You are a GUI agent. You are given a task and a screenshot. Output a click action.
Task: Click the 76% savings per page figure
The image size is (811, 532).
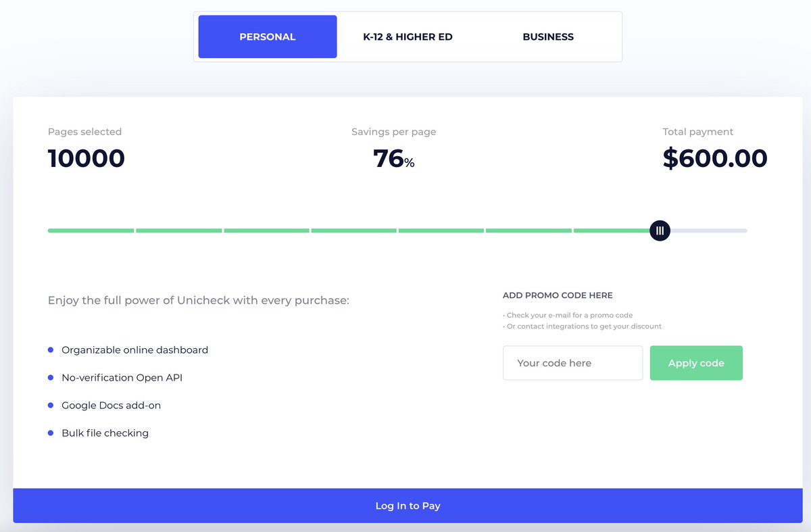click(x=394, y=158)
